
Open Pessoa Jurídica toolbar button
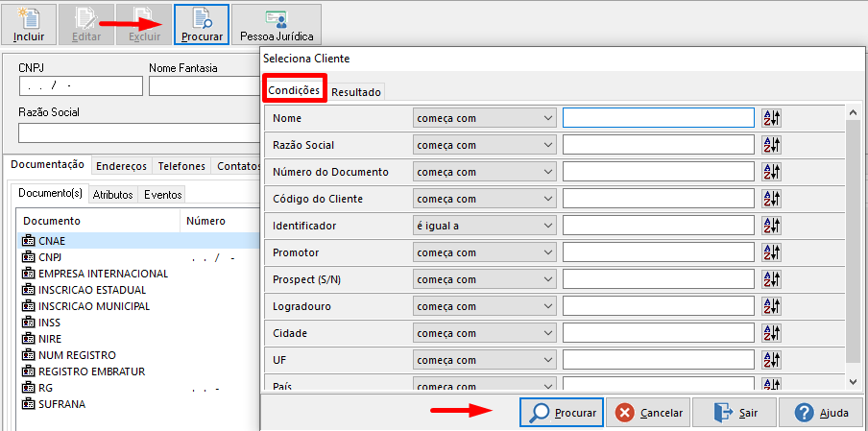click(x=277, y=24)
